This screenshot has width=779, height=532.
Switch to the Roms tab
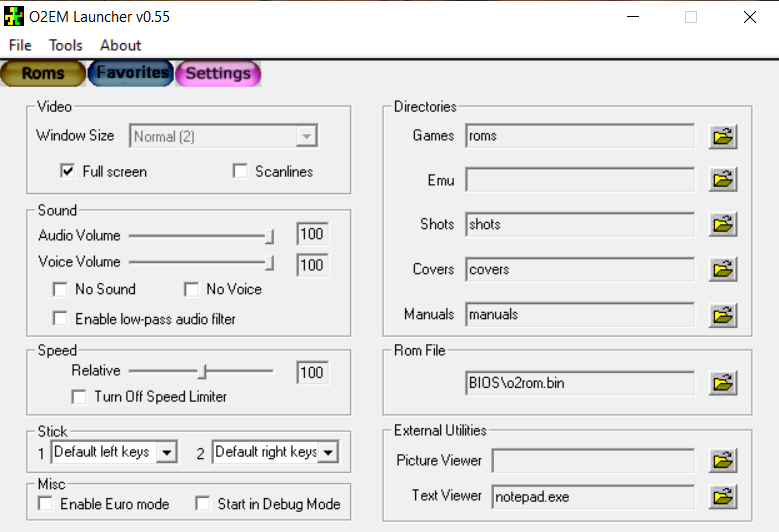pos(42,73)
